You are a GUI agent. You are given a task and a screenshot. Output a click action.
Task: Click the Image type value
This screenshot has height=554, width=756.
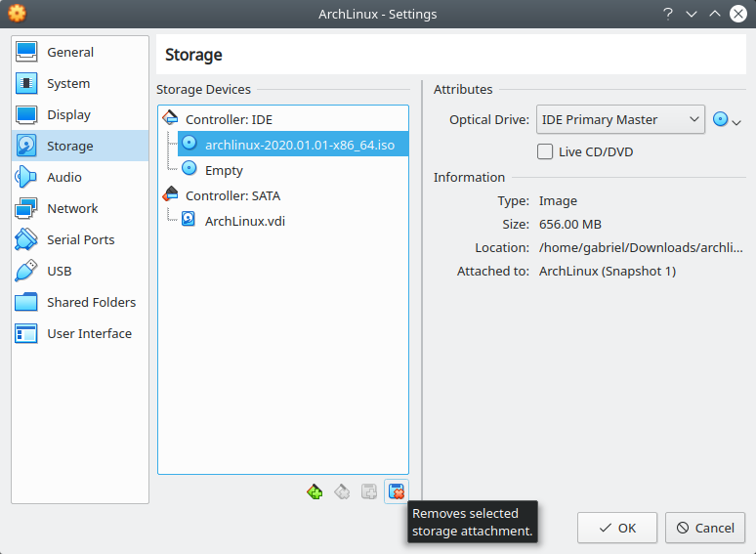click(x=558, y=201)
